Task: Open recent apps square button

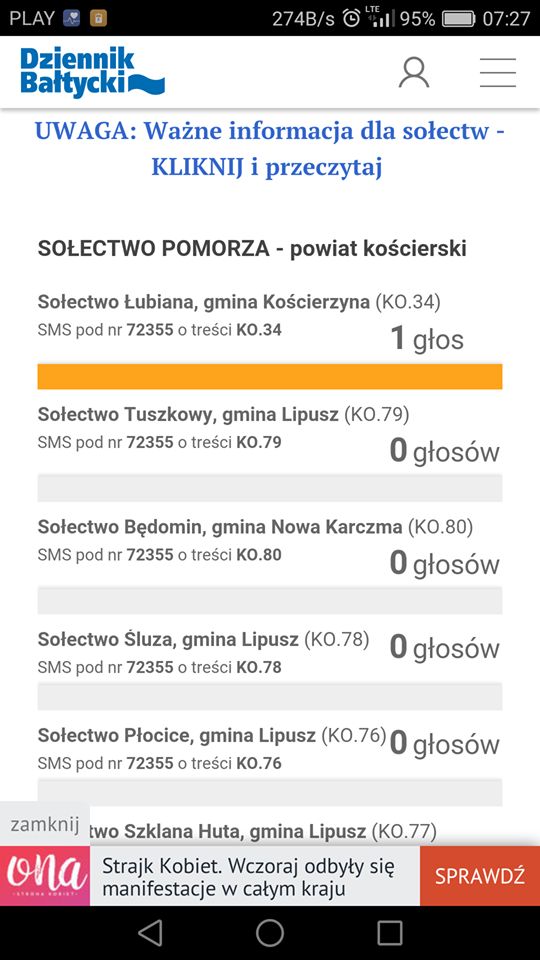Action: tap(389, 933)
